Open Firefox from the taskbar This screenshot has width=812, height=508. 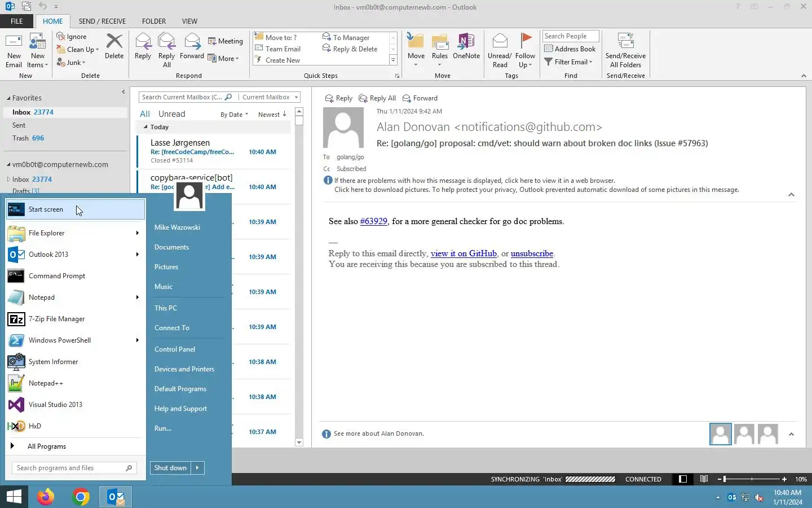click(46, 497)
